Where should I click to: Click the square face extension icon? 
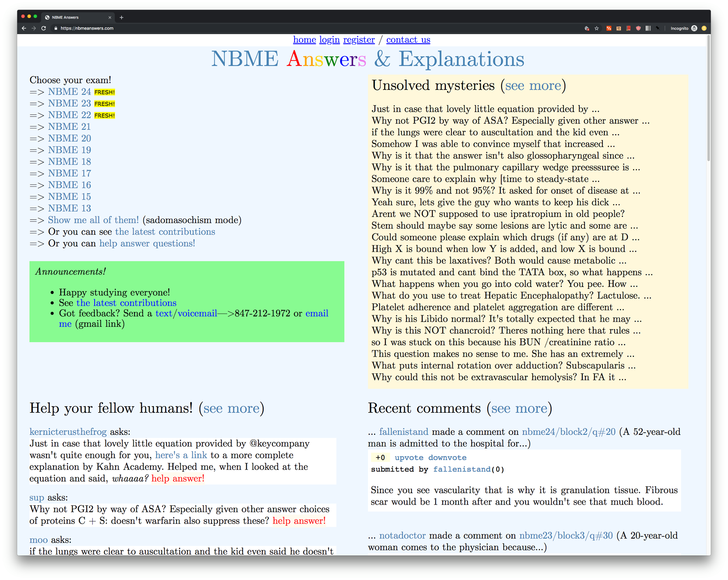point(619,28)
